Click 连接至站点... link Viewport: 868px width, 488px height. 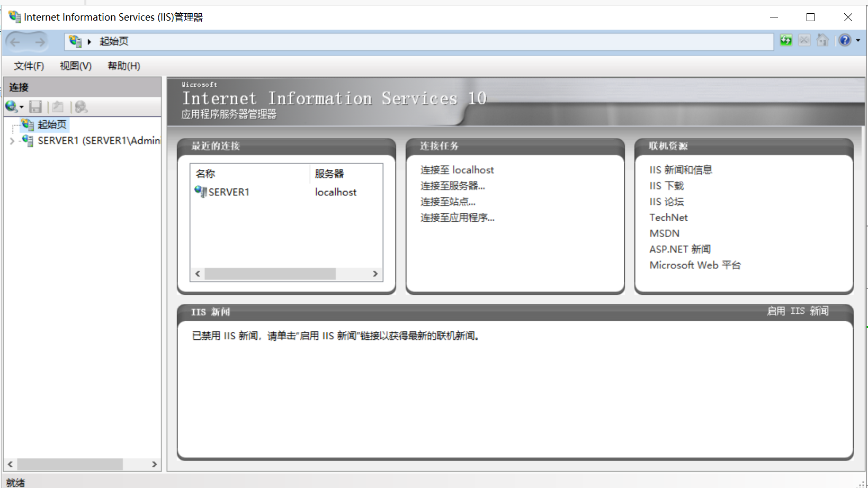click(448, 202)
